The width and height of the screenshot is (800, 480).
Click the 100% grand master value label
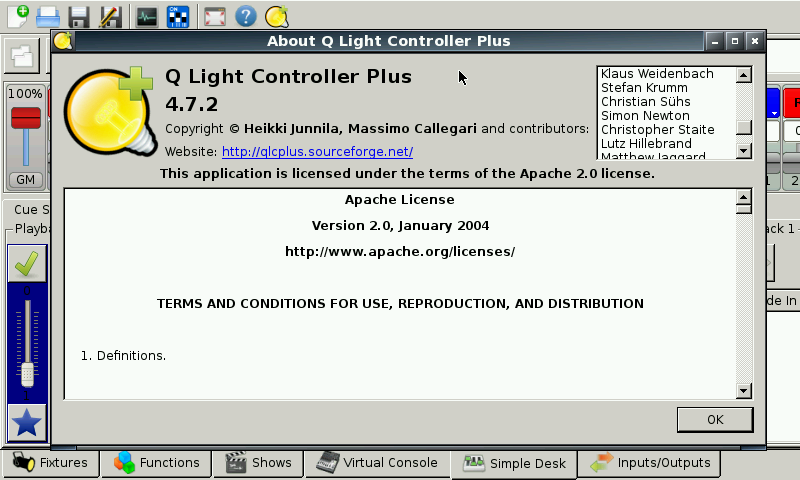coord(25,94)
